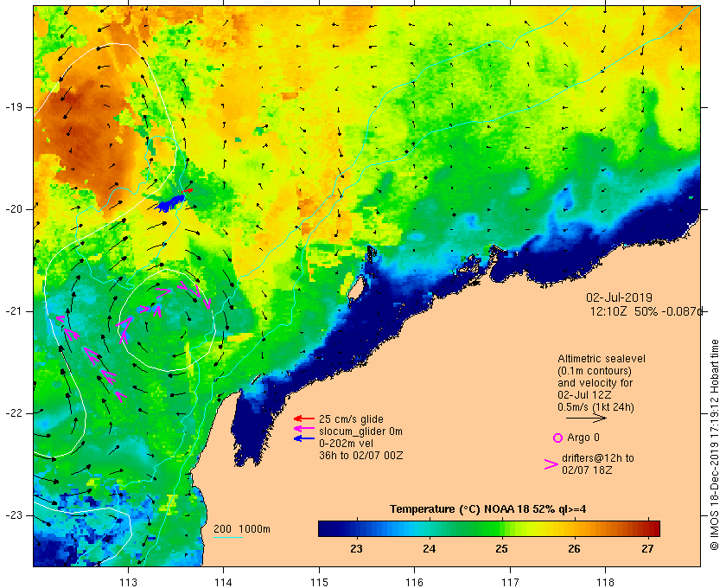Click the red 25 cm/s glide legend arrow
The width and height of the screenshot is (726, 588).
click(303, 419)
